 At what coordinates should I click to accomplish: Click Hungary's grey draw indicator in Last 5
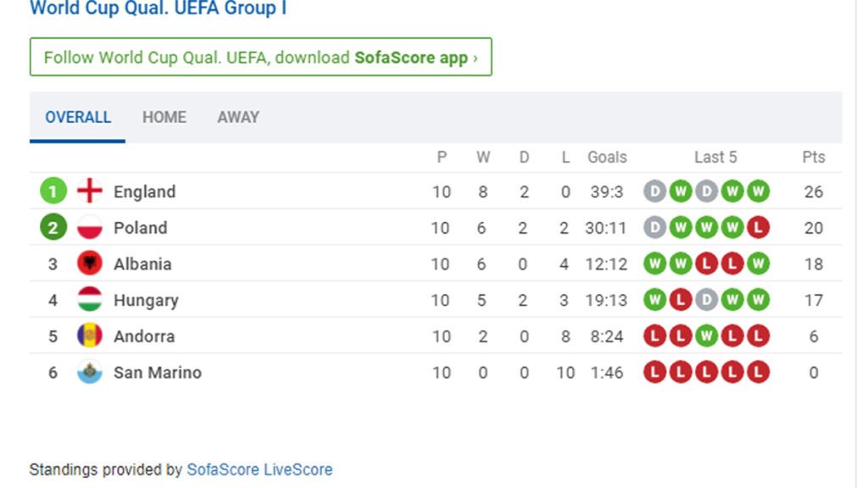click(706, 300)
